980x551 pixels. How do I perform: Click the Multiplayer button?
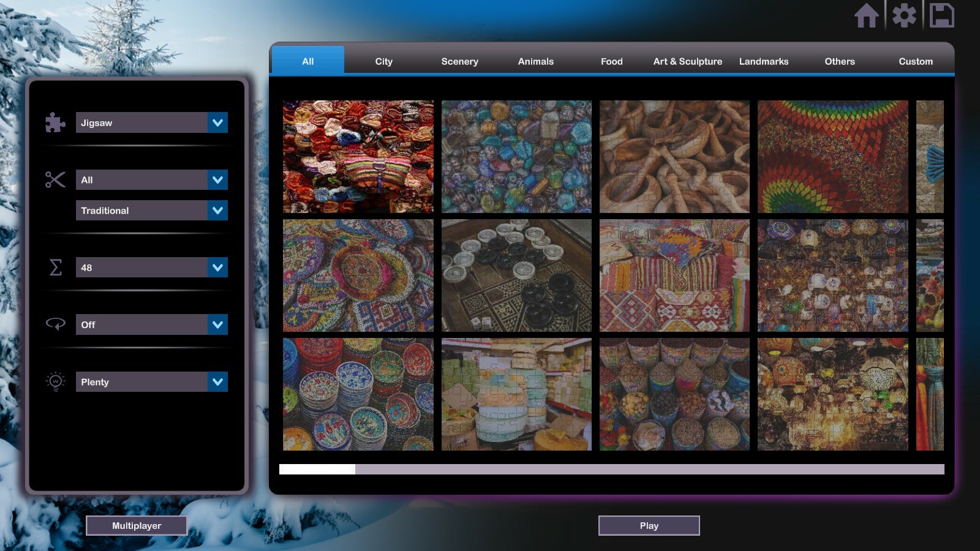click(x=137, y=525)
